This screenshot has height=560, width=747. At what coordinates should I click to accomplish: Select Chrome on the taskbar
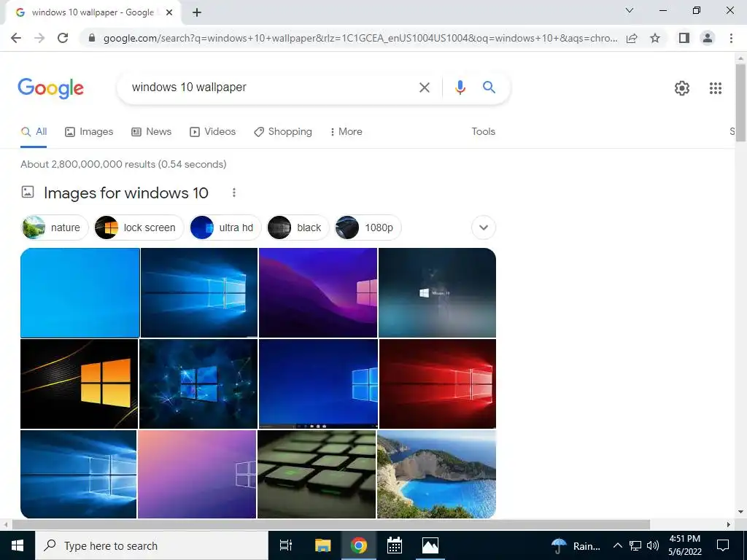[x=358, y=545]
